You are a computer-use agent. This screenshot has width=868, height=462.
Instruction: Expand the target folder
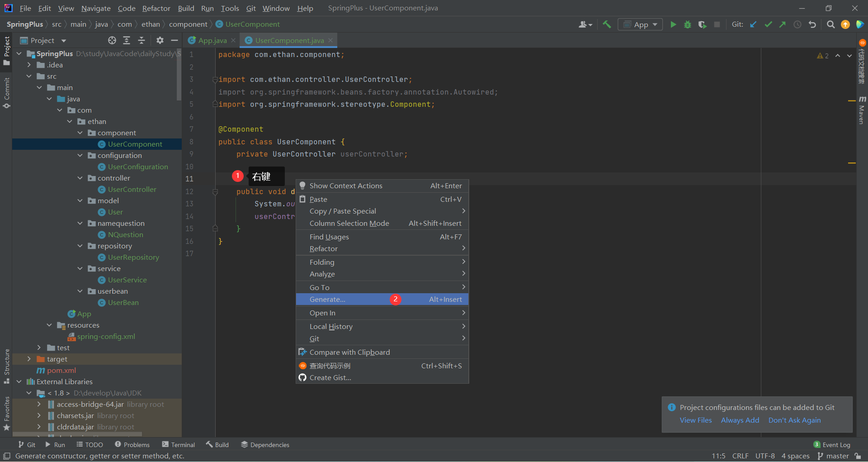(29, 359)
